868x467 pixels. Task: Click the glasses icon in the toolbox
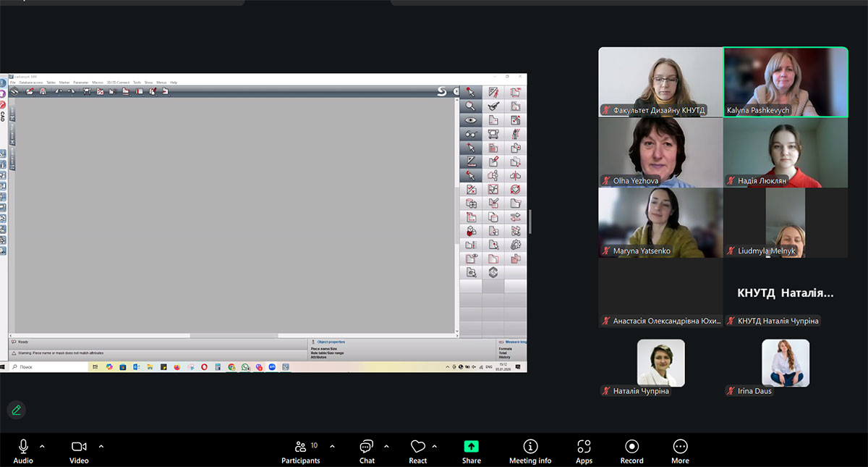point(471,134)
